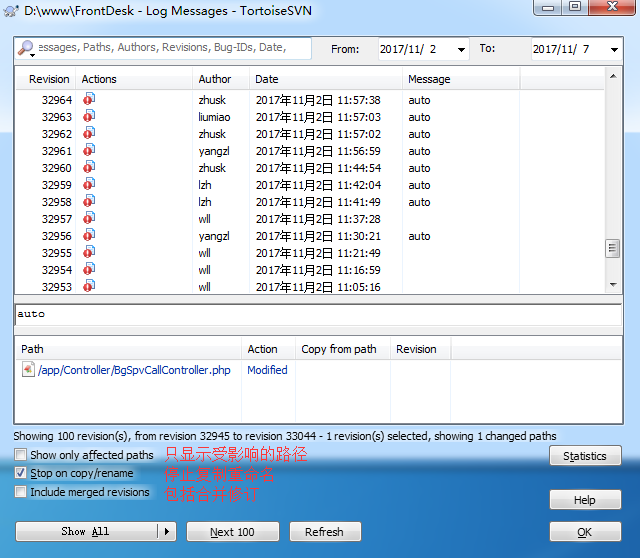Screen dimensions: 640x558
Task: Click modified action icon for revision 32954
Action: 89,269
